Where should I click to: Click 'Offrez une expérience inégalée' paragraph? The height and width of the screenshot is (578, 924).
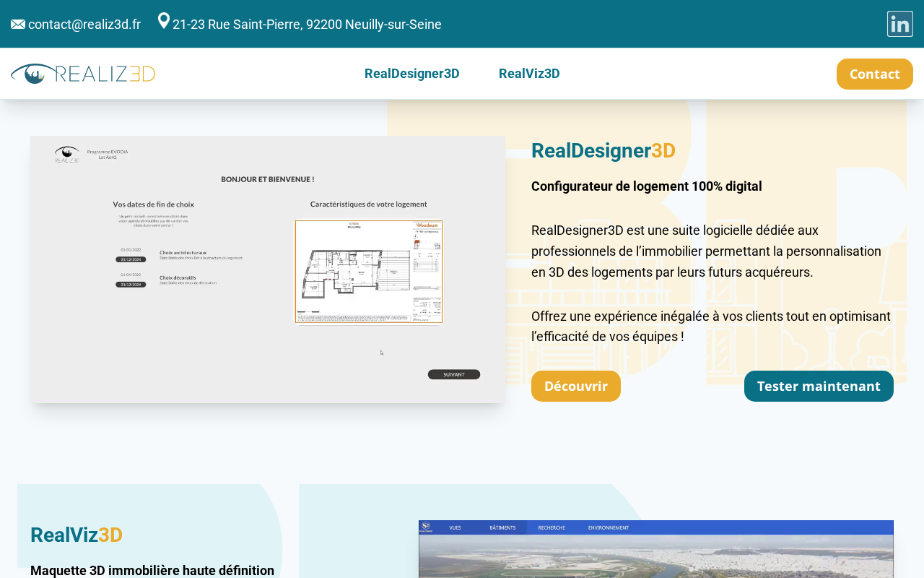pyautogui.click(x=711, y=327)
